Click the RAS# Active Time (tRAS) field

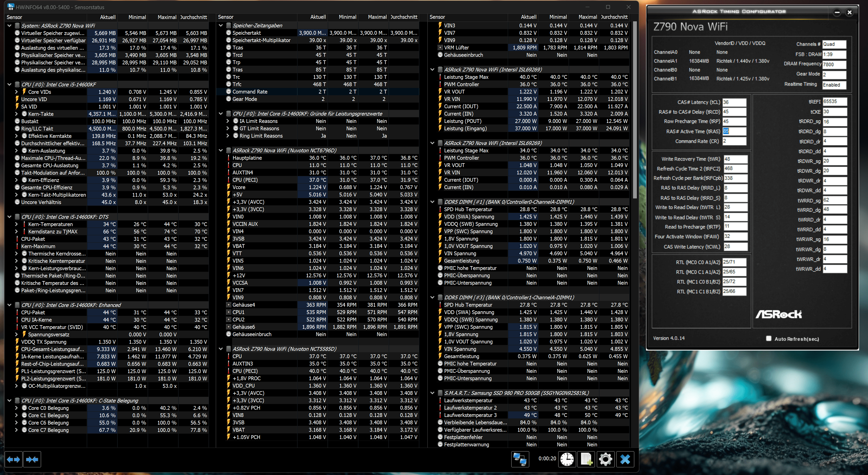[734, 131]
